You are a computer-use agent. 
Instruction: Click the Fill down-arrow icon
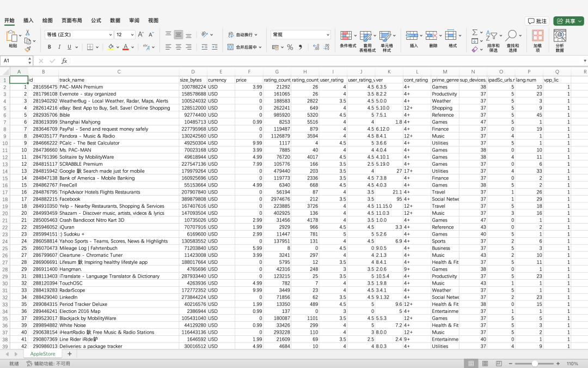[x=475, y=41]
